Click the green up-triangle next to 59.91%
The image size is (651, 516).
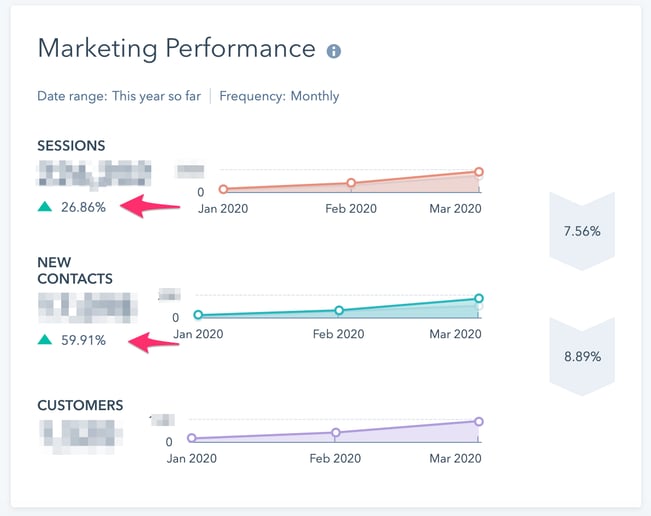(x=45, y=340)
